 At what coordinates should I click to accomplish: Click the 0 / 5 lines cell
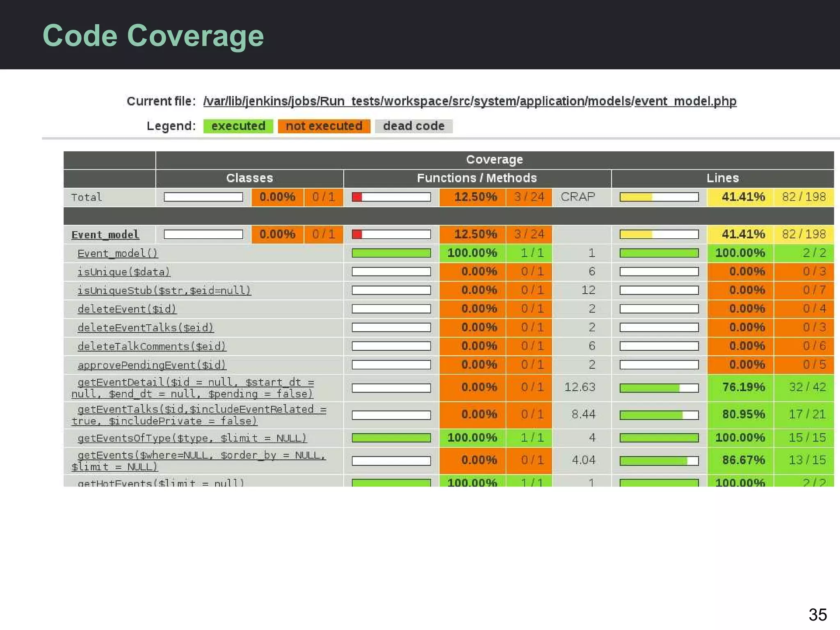804,365
